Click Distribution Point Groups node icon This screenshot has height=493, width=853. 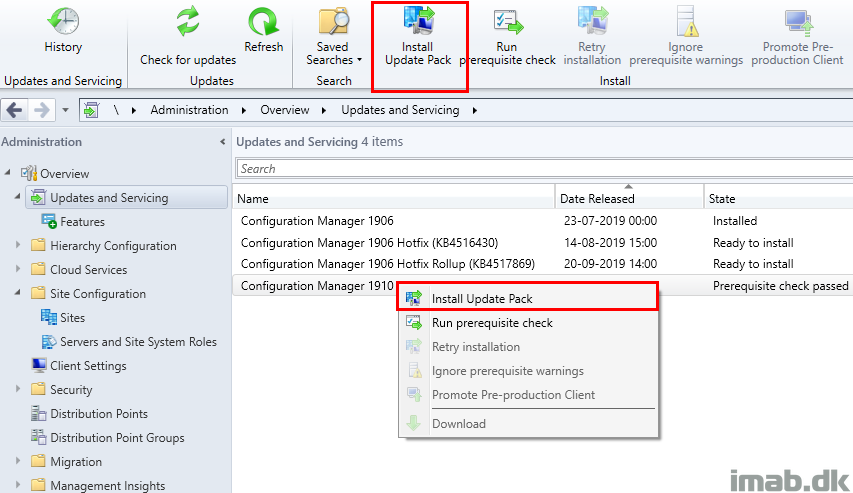coord(39,437)
